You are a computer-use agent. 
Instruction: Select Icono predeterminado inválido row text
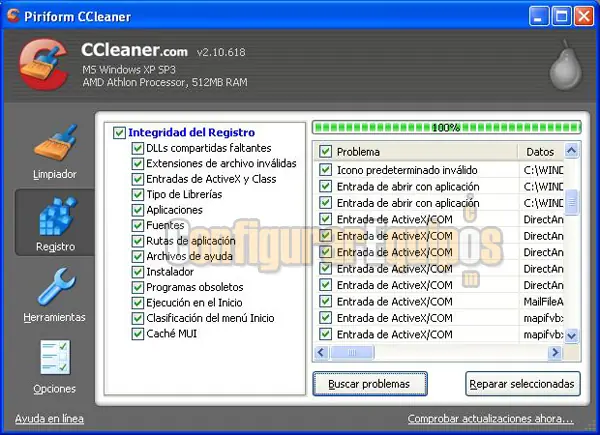407,170
